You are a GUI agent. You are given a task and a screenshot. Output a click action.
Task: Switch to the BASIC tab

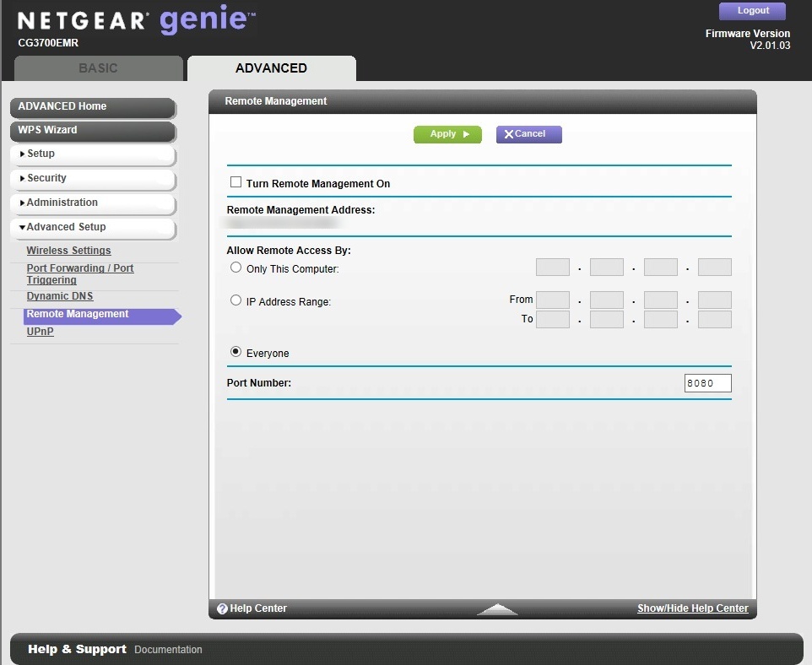98,68
